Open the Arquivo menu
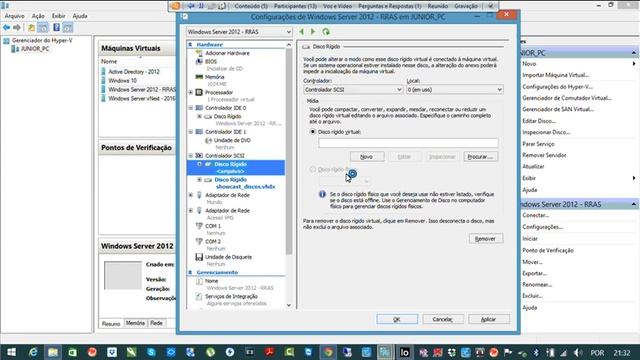Screen dimensions: 640x360 point(15,16)
